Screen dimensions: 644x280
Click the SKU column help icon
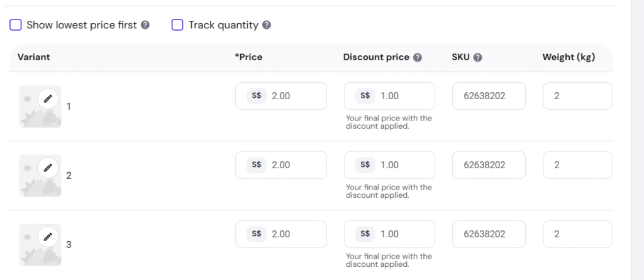pyautogui.click(x=477, y=57)
